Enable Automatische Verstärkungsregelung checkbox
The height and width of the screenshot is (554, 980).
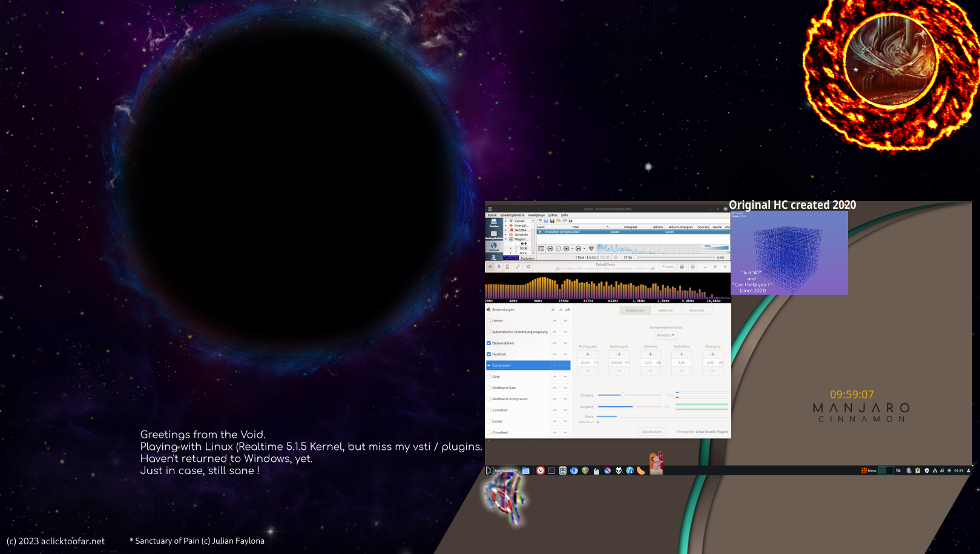pyautogui.click(x=489, y=332)
